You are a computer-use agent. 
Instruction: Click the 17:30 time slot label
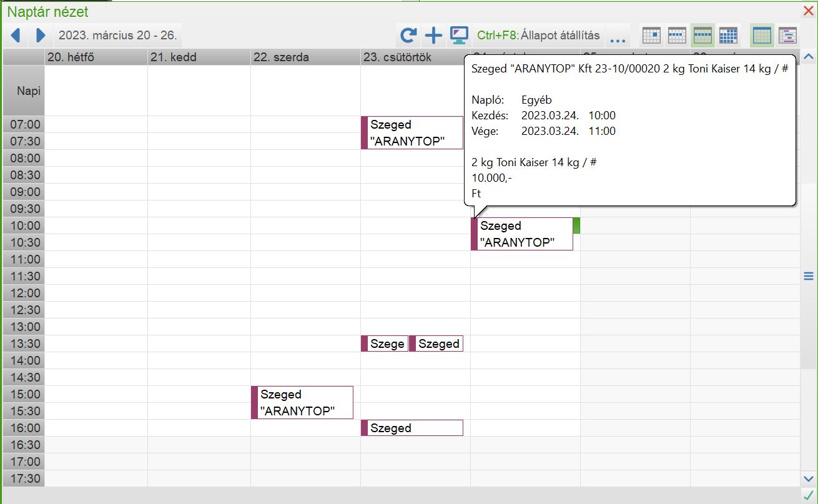point(24,478)
